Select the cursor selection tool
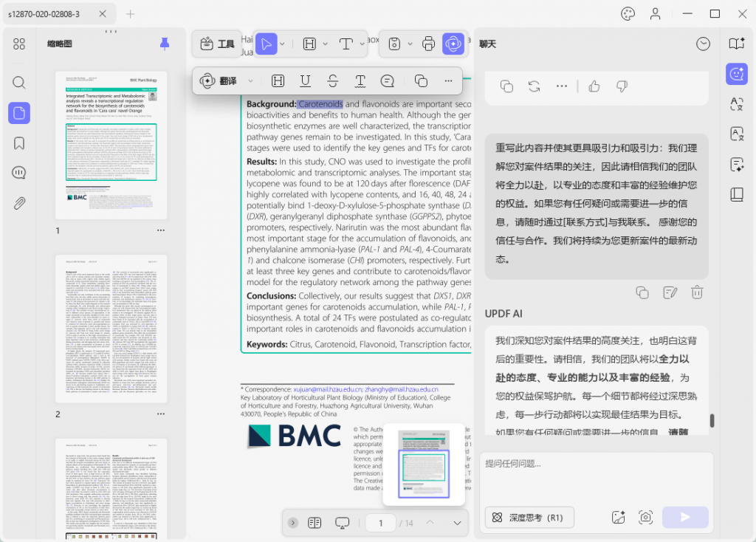The height and width of the screenshot is (542, 756). [266, 44]
